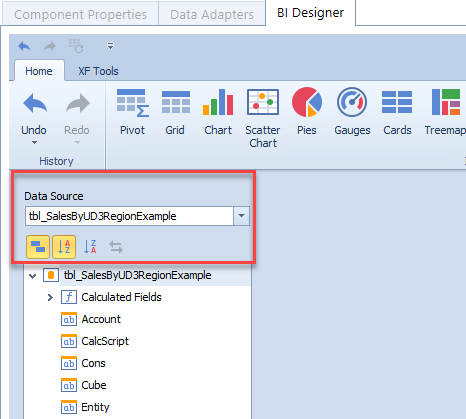
Task: Toggle group fields by type button
Action: point(38,247)
